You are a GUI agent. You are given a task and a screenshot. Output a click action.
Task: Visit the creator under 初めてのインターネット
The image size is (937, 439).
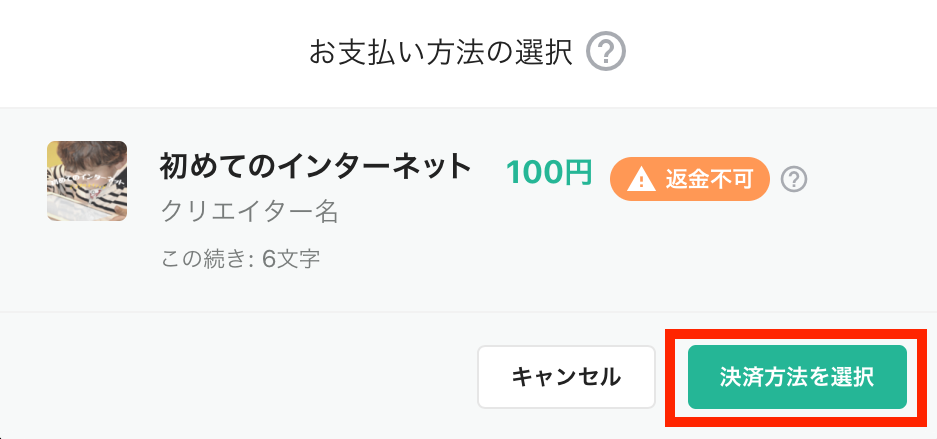click(x=250, y=211)
